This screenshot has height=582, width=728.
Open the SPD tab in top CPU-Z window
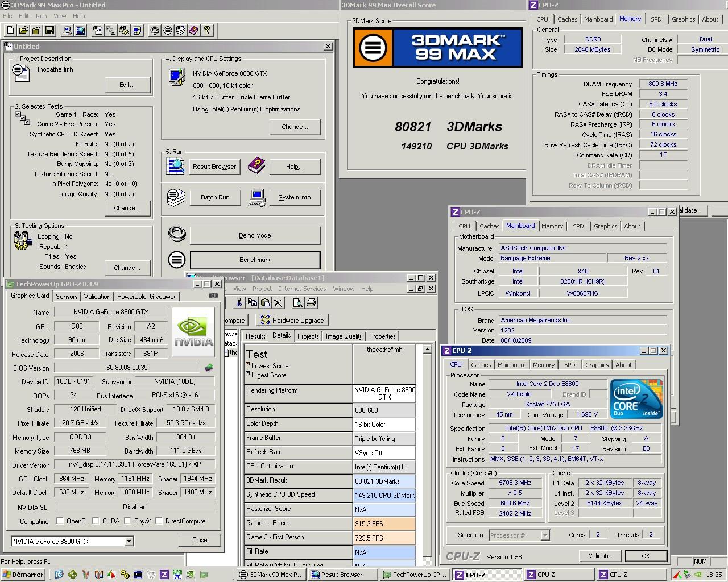coord(656,19)
